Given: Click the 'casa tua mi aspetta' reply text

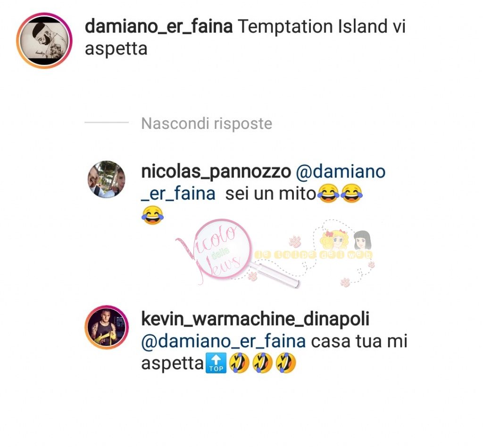Looking at the screenshot, I should click(274, 352).
